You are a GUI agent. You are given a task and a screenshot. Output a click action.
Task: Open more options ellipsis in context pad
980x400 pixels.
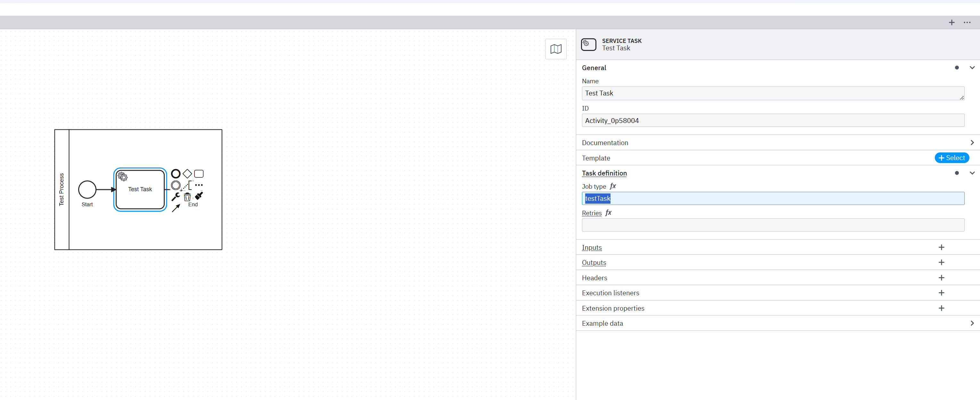(199, 185)
